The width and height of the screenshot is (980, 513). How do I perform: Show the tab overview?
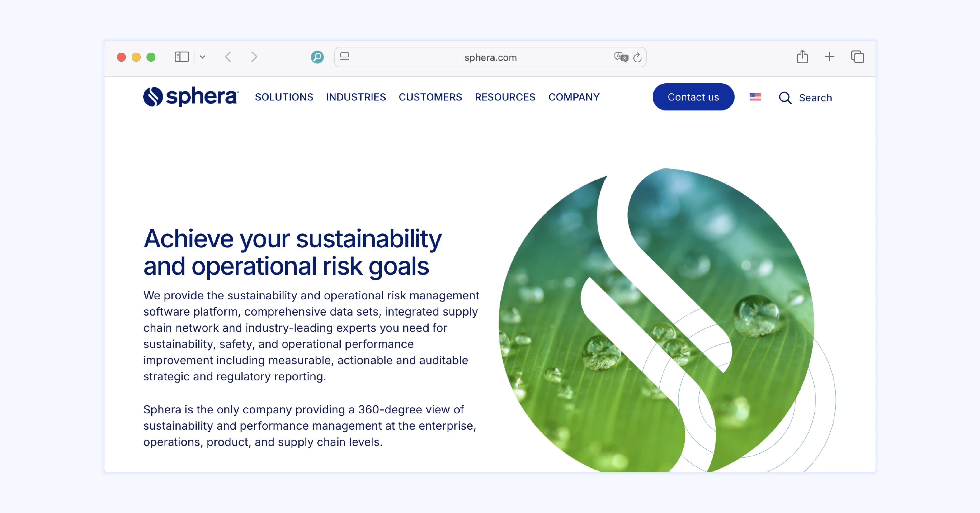click(x=857, y=57)
